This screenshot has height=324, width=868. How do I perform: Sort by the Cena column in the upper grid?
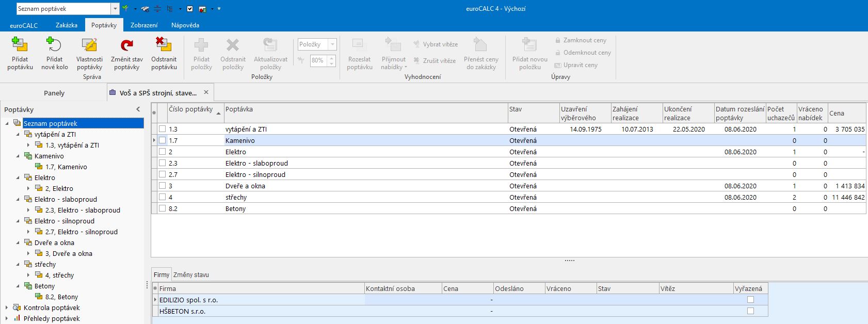point(847,113)
